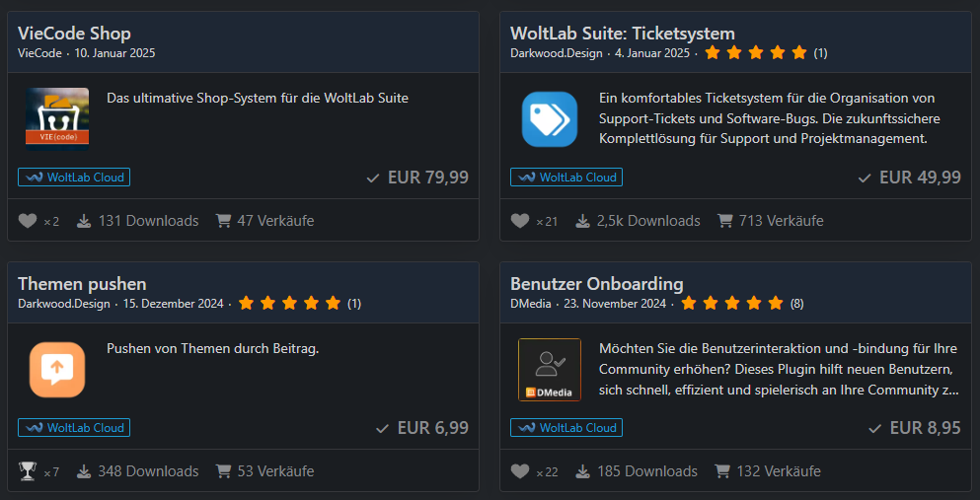Open the DMedia Benutzer Onboarding thumbnail
Viewport: 980px width, 500px height.
pyautogui.click(x=550, y=370)
